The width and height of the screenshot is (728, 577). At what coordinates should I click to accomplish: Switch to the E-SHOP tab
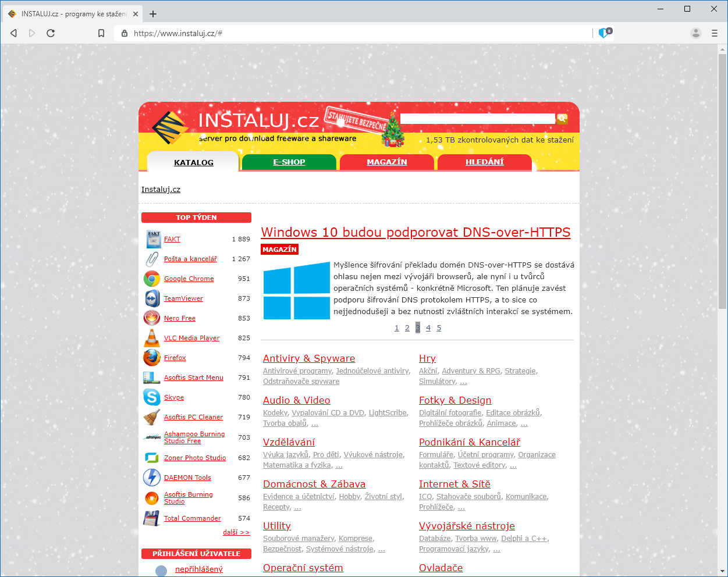pyautogui.click(x=289, y=162)
